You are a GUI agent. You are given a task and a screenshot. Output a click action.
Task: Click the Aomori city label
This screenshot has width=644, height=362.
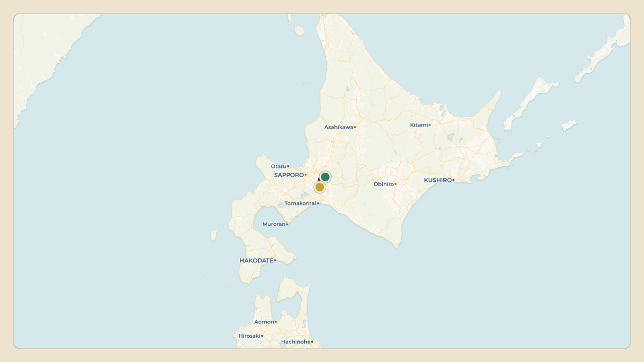[x=264, y=322]
